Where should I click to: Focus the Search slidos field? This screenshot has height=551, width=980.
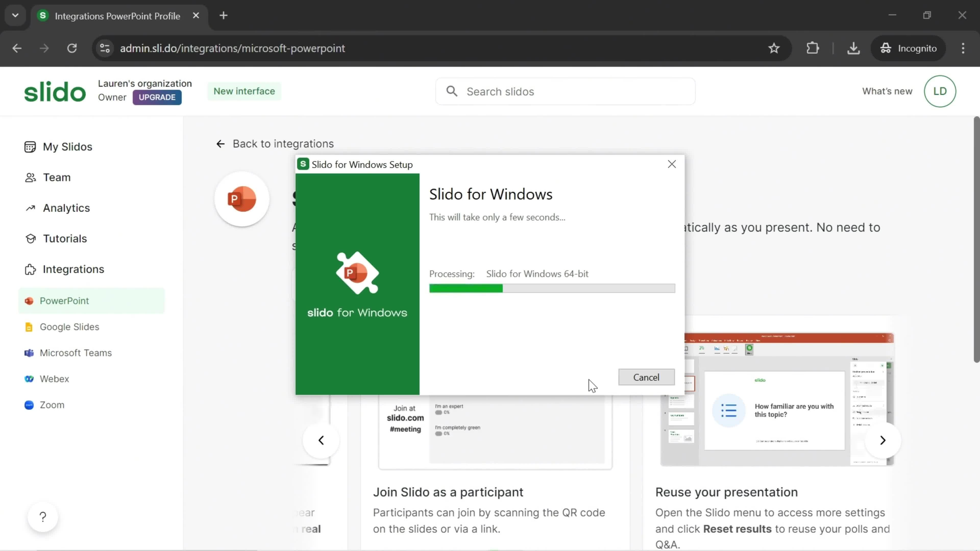click(565, 92)
